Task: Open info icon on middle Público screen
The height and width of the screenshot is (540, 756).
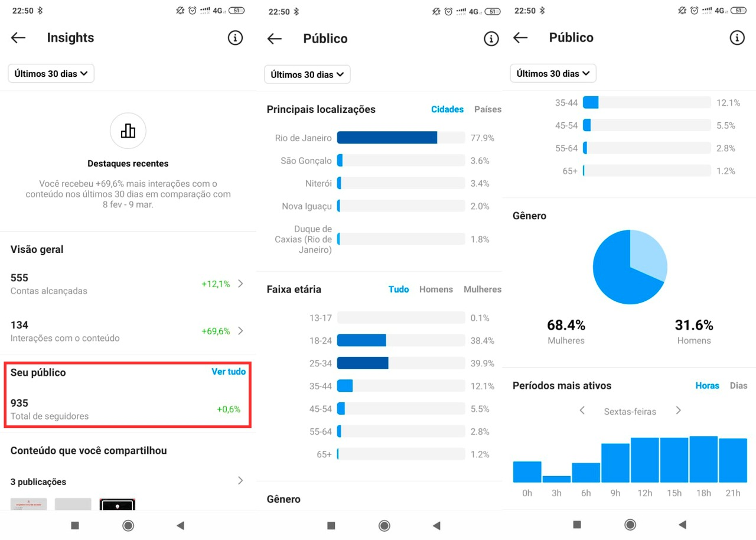Action: (x=491, y=39)
